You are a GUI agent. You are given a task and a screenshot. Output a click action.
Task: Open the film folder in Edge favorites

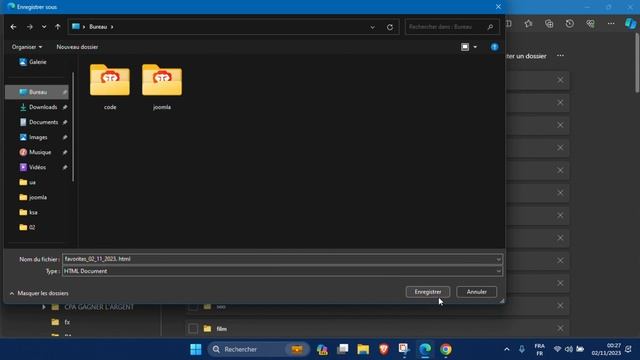click(222, 329)
